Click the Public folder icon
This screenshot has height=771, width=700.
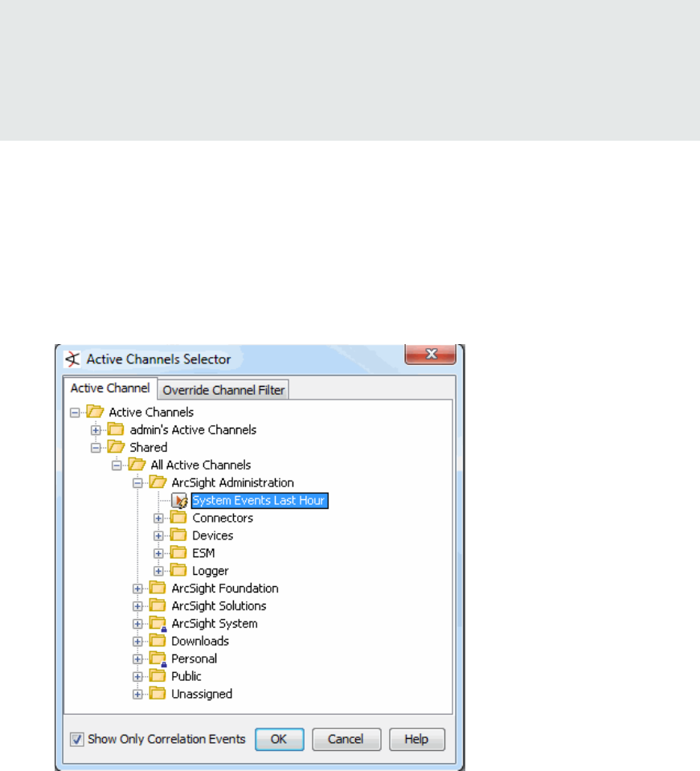(158, 676)
